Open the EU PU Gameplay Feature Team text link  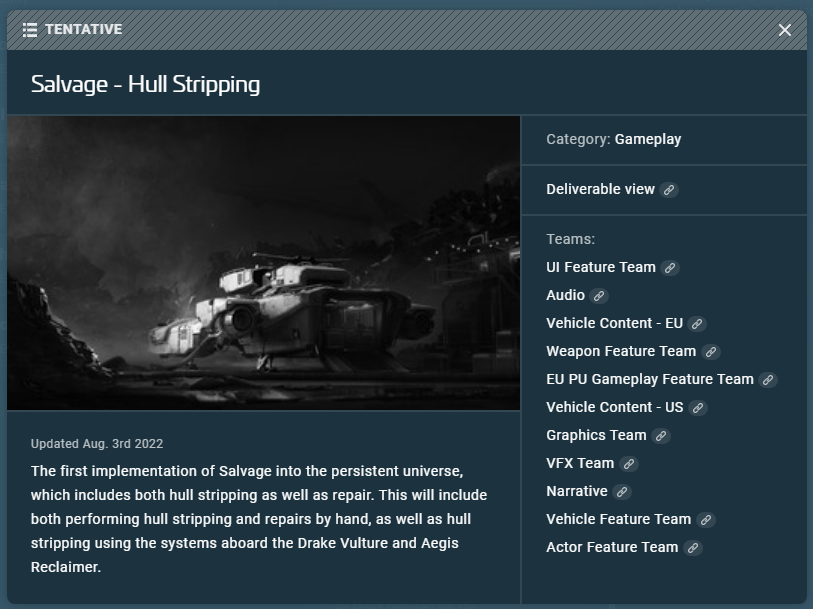(650, 379)
